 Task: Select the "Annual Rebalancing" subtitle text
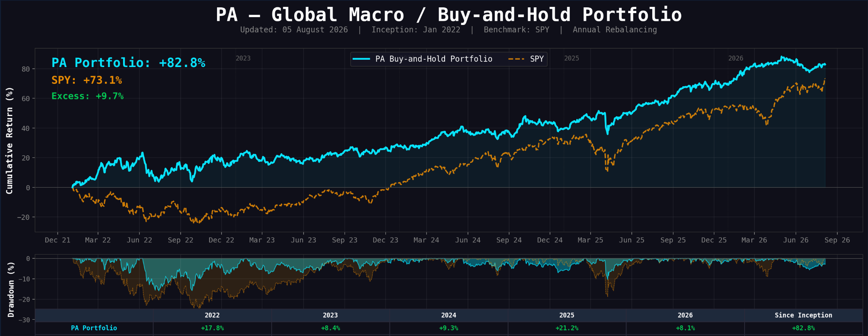click(615, 30)
